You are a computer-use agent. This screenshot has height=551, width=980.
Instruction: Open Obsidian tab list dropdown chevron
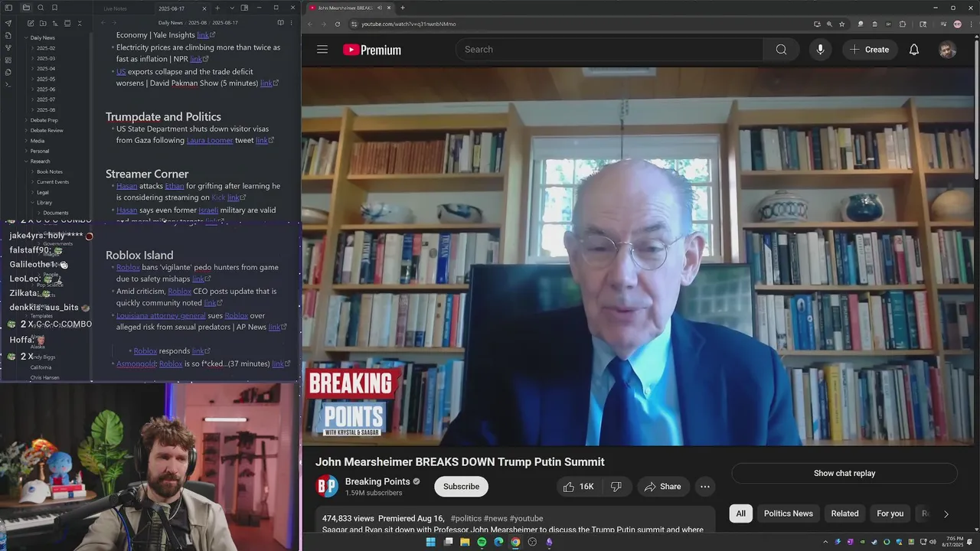(232, 8)
